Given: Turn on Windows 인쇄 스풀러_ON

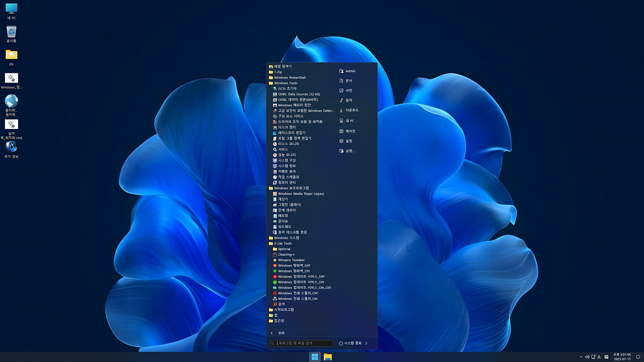Looking at the screenshot, I should pyautogui.click(x=299, y=298).
